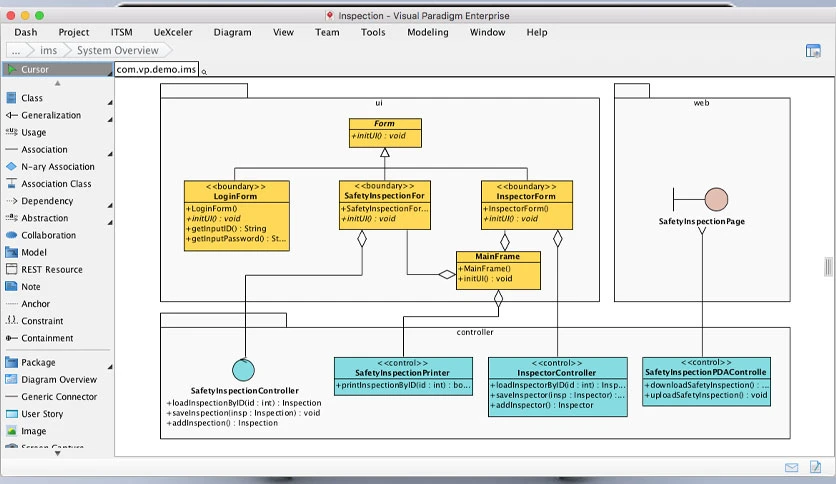
Task: Select the SafetyInspectionPage boundary circle
Action: click(x=716, y=199)
